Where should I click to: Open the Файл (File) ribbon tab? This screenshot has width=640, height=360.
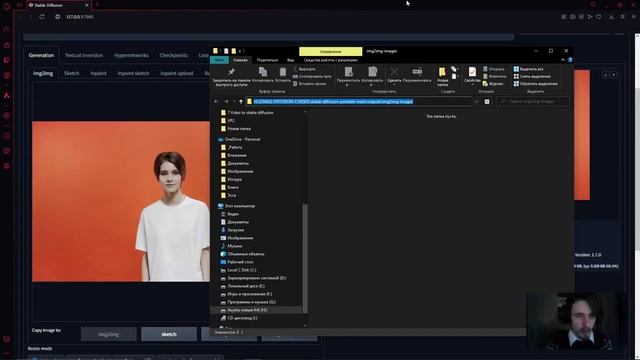(219, 60)
